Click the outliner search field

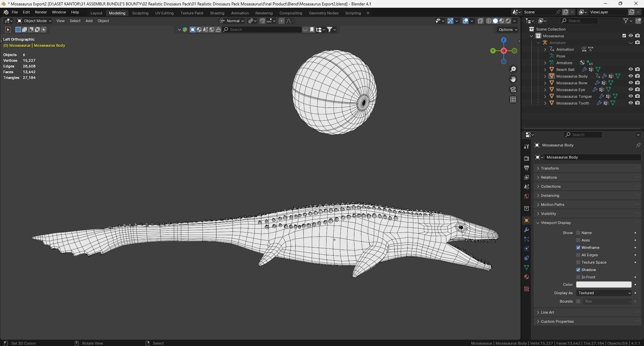coord(579,21)
